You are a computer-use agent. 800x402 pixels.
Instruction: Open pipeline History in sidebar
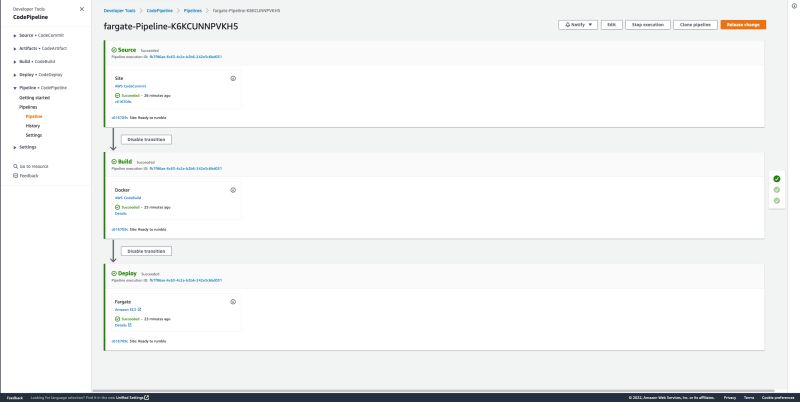[x=33, y=125]
